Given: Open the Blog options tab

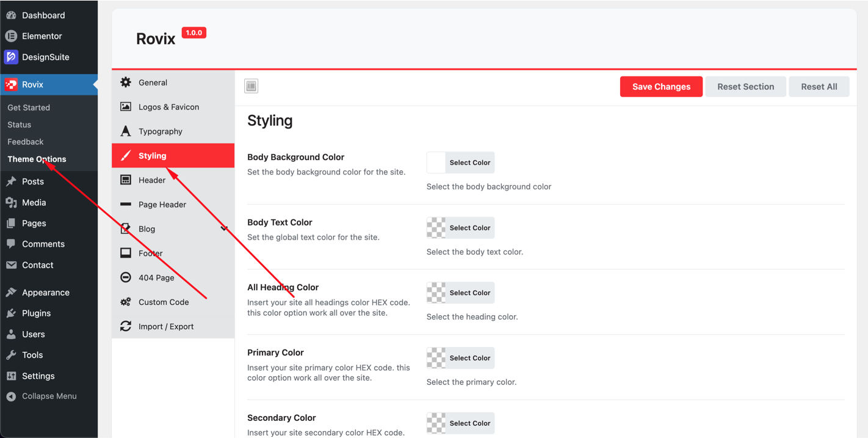Looking at the screenshot, I should 173,229.
